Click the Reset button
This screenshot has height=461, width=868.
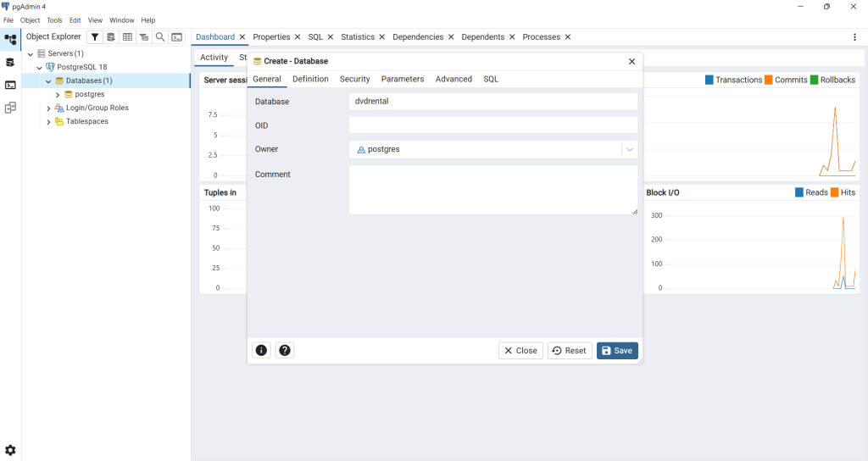pyautogui.click(x=570, y=351)
